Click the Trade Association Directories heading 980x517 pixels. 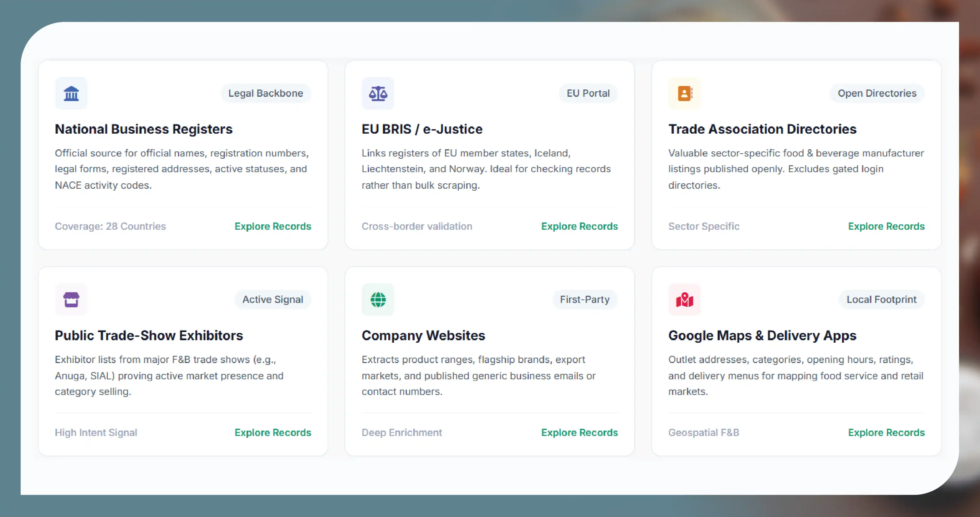(x=763, y=129)
